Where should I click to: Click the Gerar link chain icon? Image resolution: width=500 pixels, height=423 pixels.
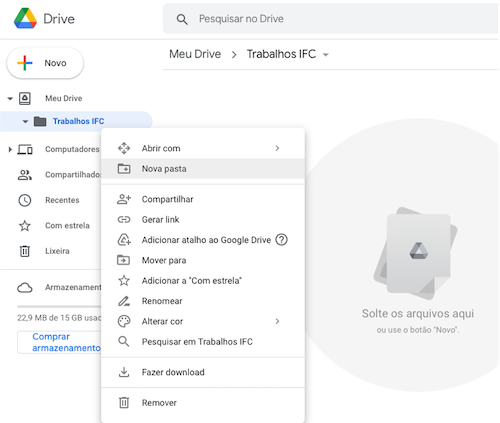[x=124, y=220]
